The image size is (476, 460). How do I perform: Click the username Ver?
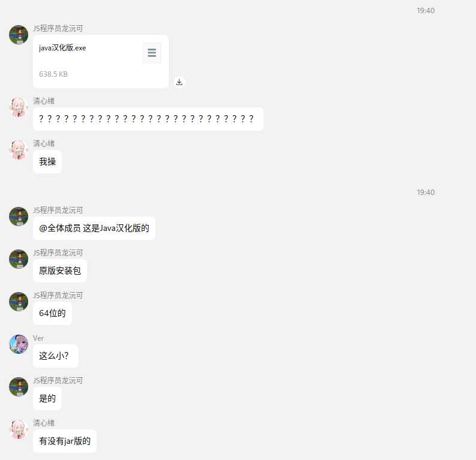coord(38,338)
